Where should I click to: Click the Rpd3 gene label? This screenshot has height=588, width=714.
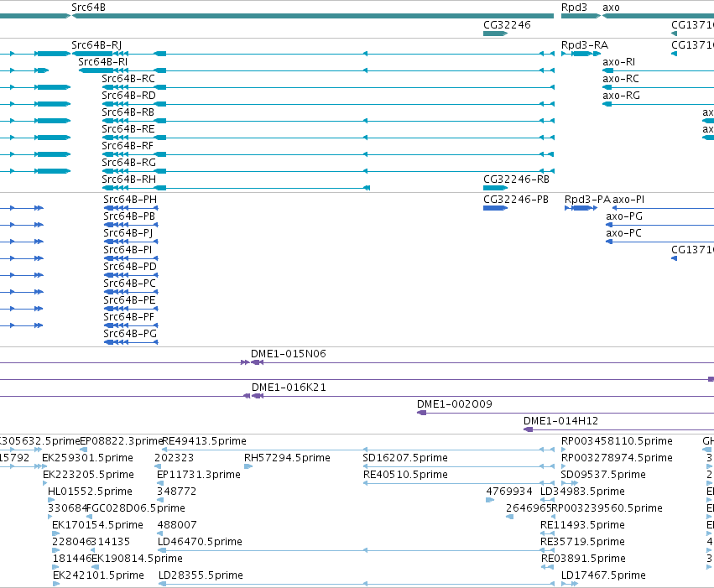coord(574,8)
